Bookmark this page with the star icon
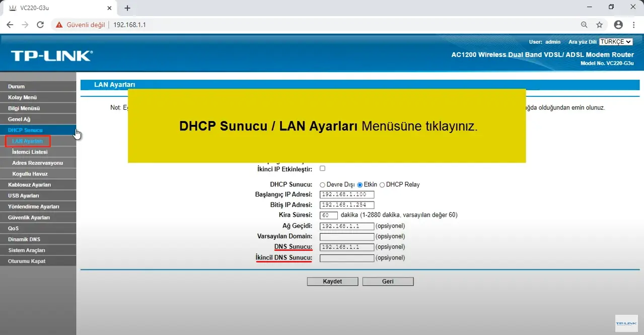This screenshot has height=335, width=644. (599, 25)
